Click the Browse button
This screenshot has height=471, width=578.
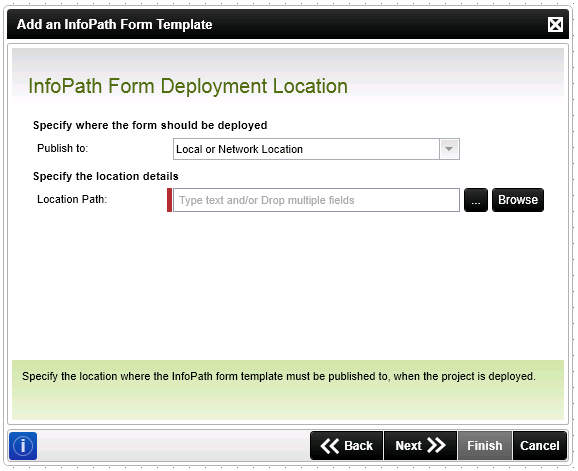point(518,200)
